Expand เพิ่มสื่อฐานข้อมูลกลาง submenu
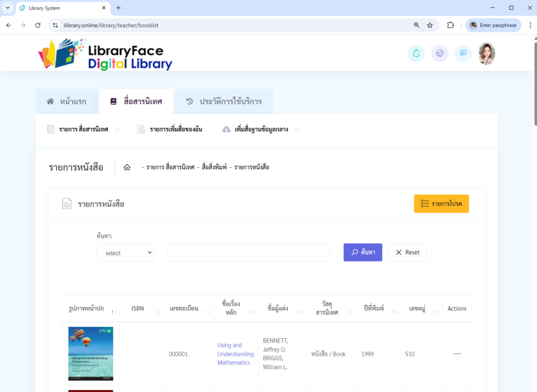This screenshot has height=392, width=537. coord(261,129)
